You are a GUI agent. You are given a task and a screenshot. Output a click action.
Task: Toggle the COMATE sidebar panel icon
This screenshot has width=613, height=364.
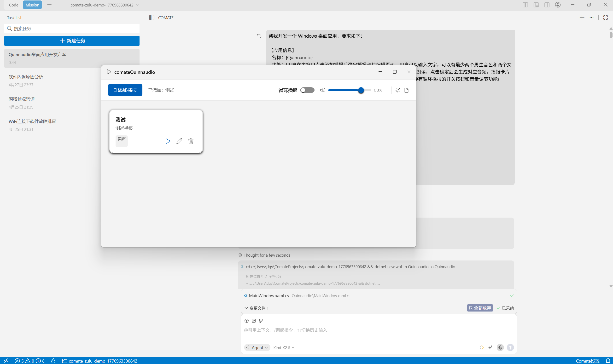pyautogui.click(x=152, y=18)
